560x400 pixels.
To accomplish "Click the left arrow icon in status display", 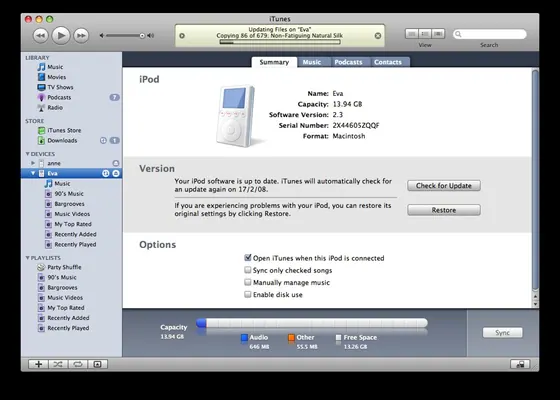I will 182,36.
